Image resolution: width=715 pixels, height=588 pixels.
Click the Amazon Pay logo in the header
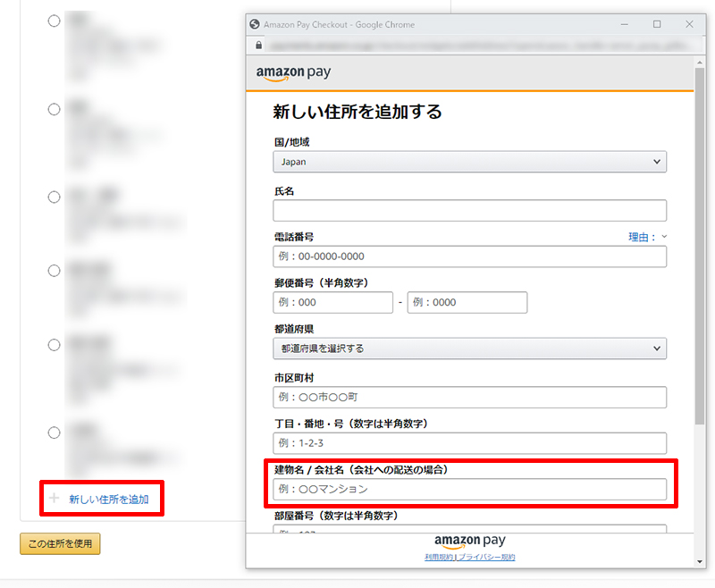pos(293,73)
